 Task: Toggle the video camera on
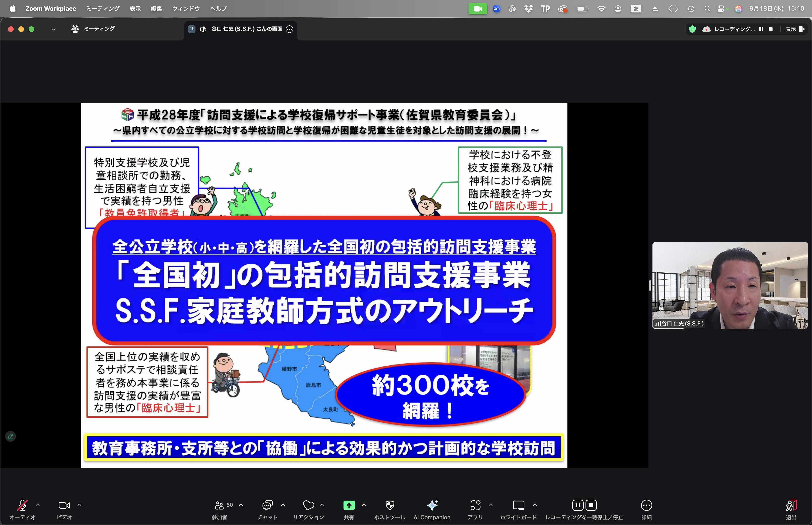tap(64, 505)
